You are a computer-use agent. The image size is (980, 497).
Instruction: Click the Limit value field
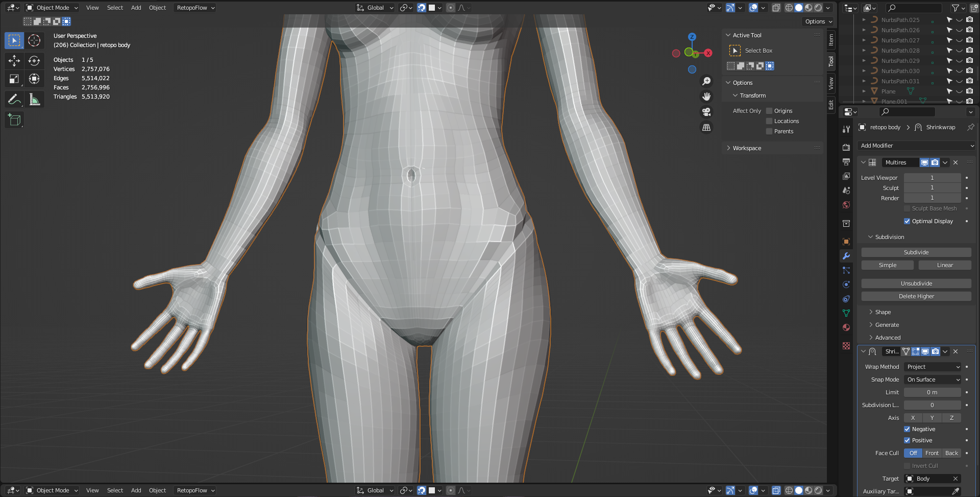pos(932,392)
